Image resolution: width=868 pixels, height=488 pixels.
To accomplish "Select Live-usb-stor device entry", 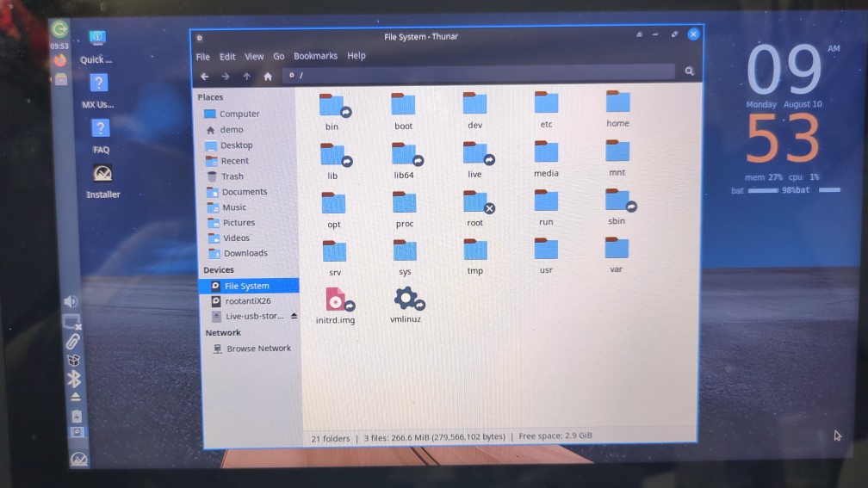I will [248, 316].
